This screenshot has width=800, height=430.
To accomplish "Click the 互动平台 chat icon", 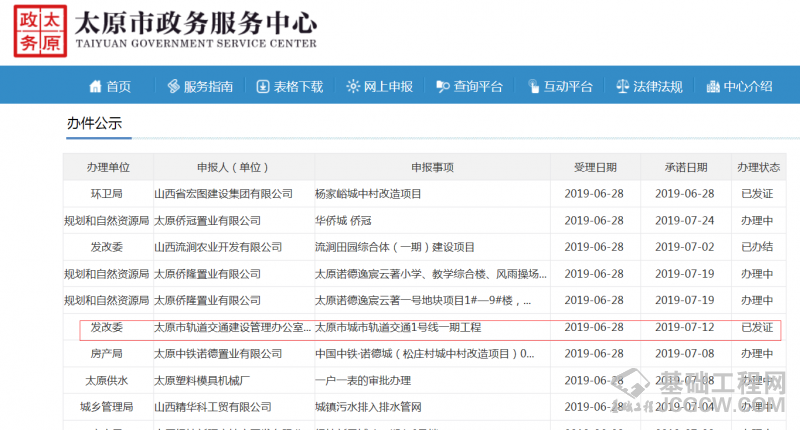I will point(533,87).
